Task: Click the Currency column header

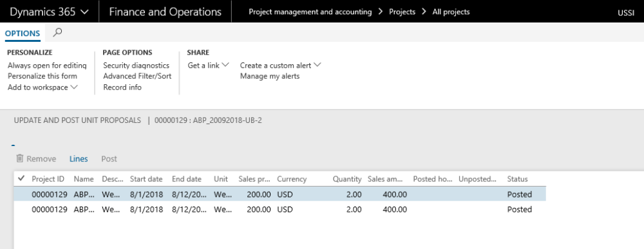Action: [292, 179]
